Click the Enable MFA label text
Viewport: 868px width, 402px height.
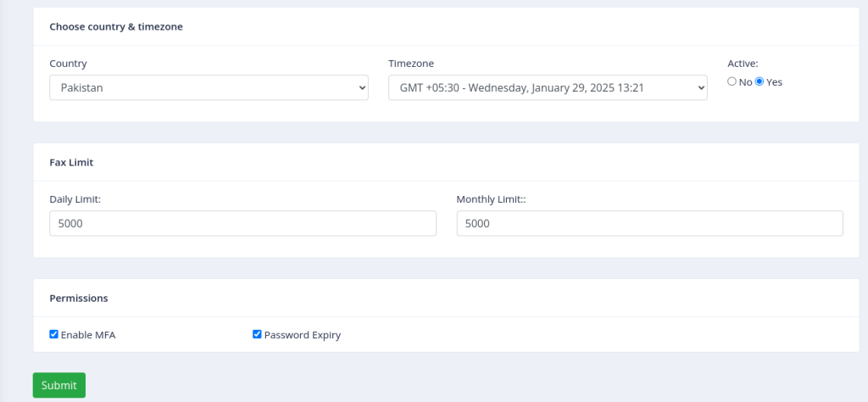tap(88, 335)
